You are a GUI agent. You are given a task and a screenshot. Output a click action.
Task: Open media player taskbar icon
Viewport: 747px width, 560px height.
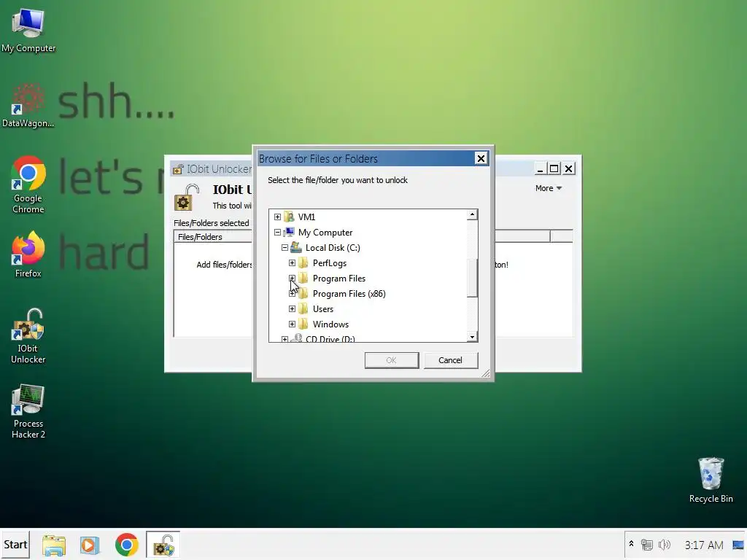89,545
